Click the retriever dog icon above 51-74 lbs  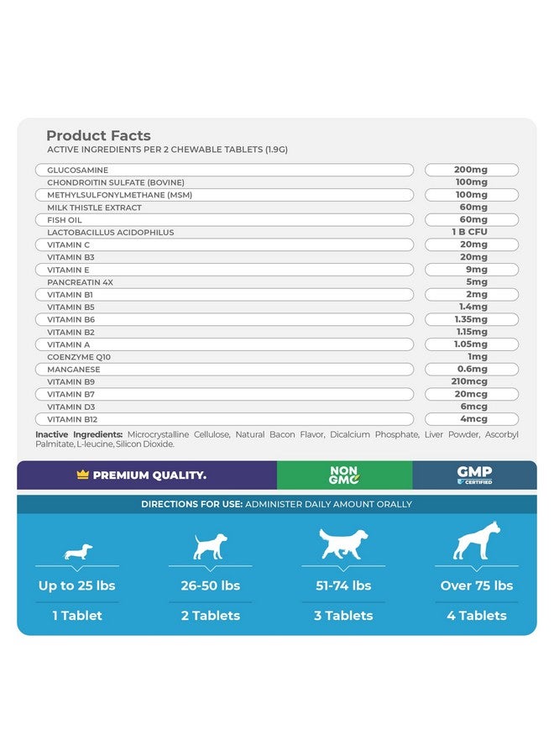(343, 543)
